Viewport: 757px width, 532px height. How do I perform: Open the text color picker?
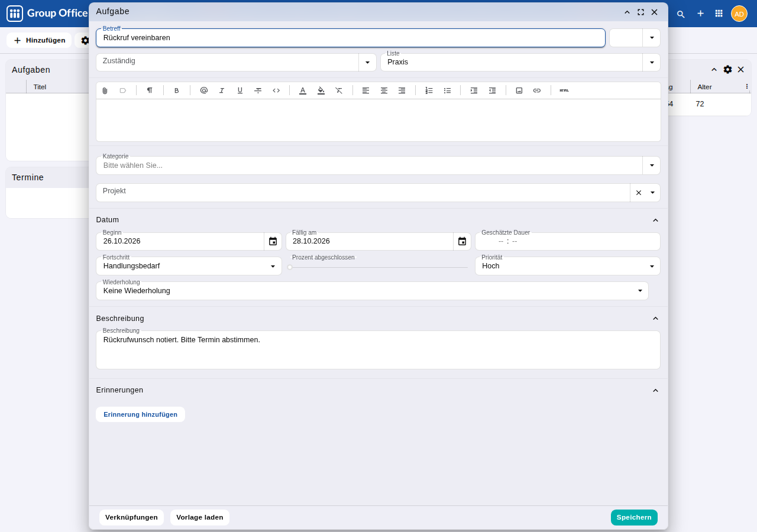click(x=303, y=90)
